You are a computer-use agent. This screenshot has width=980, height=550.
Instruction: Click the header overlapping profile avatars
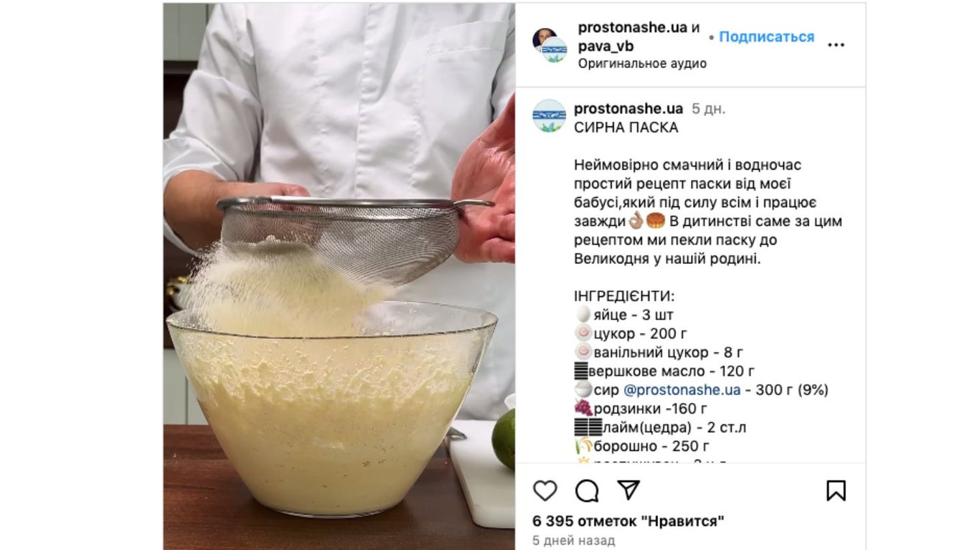pos(550,45)
